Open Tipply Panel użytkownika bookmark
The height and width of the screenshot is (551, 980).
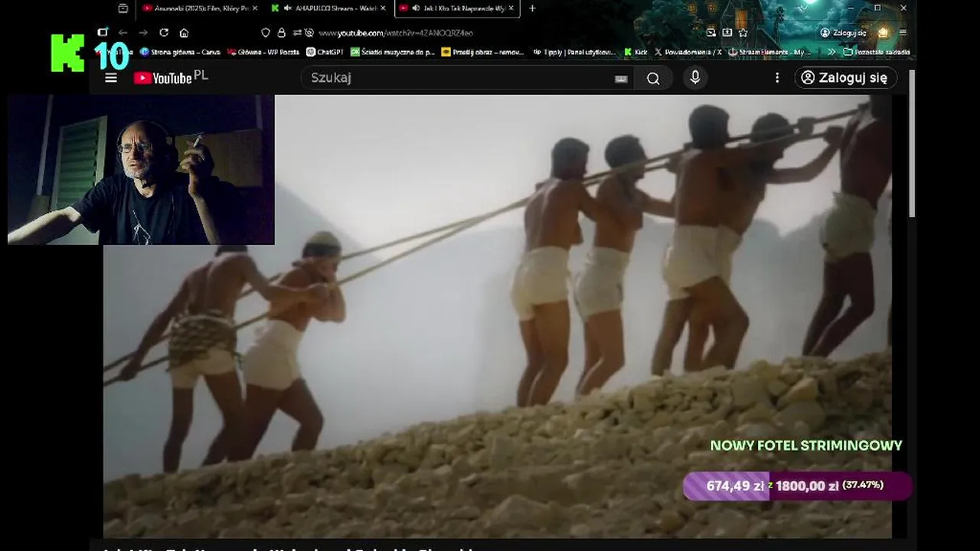(574, 52)
